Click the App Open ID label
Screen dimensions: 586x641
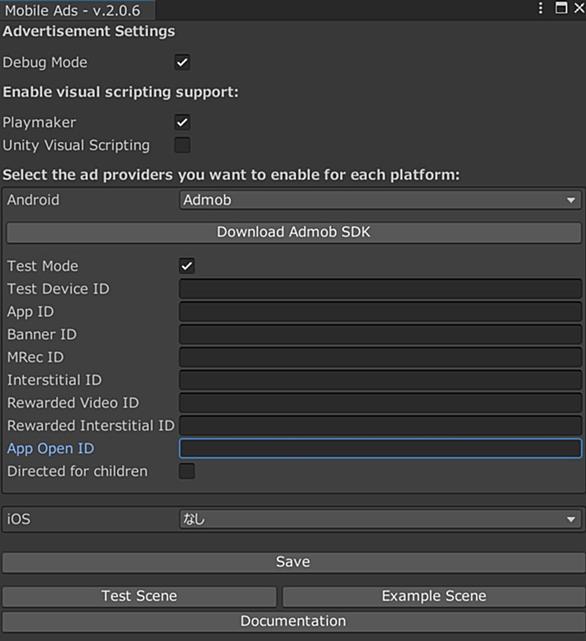coord(51,448)
